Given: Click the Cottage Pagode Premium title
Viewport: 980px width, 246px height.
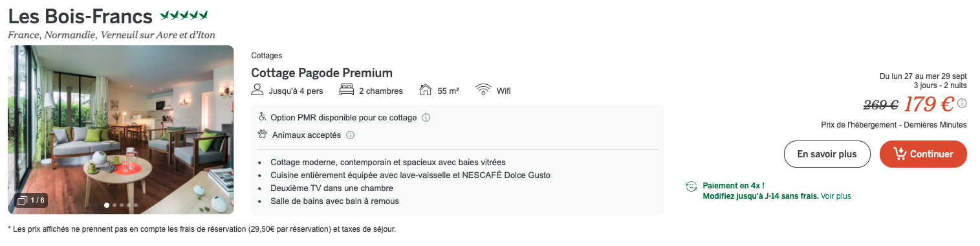Looking at the screenshot, I should [x=321, y=73].
